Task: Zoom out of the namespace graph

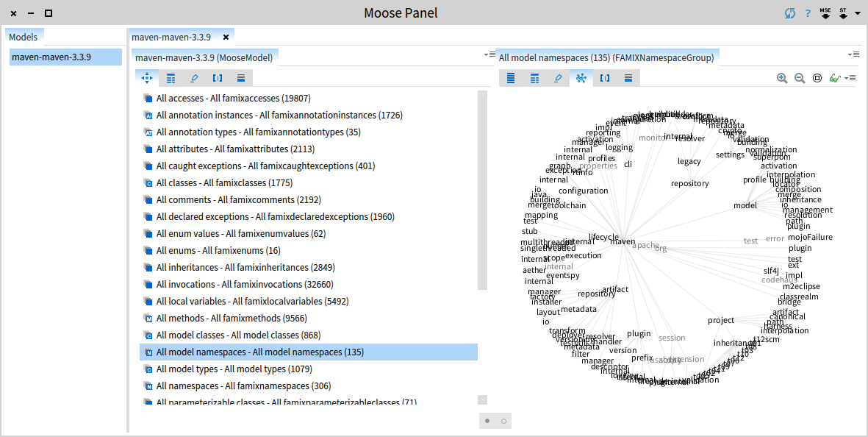Action: coord(800,78)
